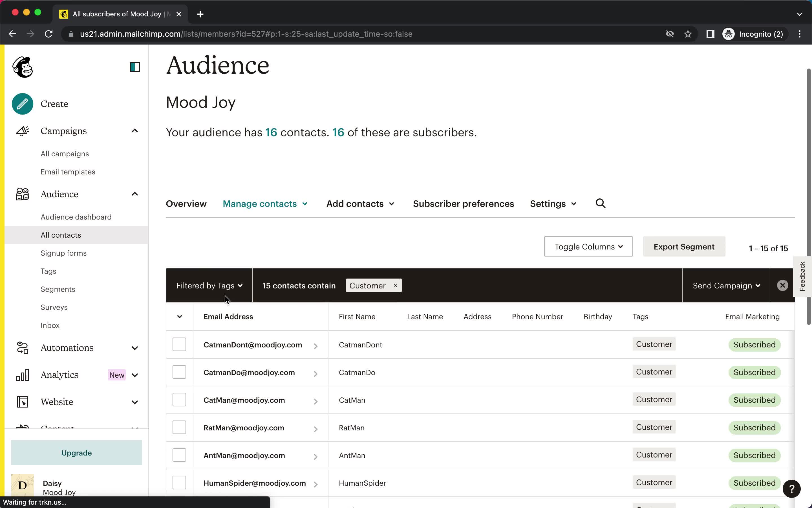Open the Filtered by Tags dropdown
Screen dimensions: 812x508
click(209, 285)
